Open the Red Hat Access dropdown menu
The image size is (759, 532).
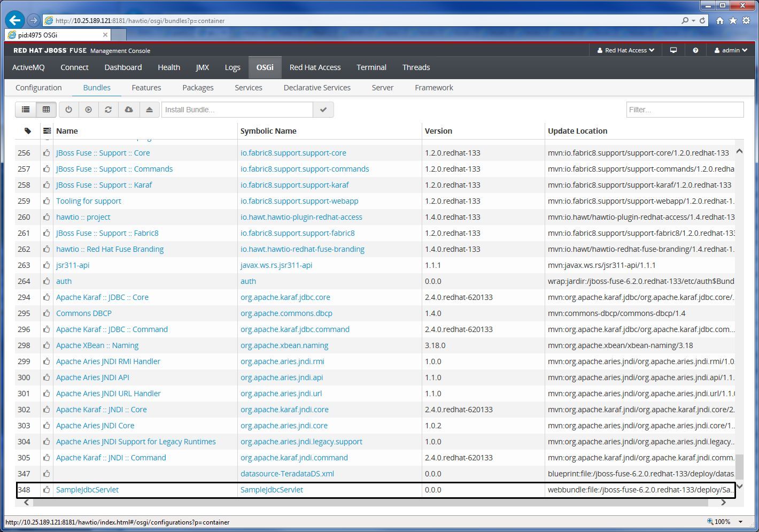pyautogui.click(x=626, y=50)
